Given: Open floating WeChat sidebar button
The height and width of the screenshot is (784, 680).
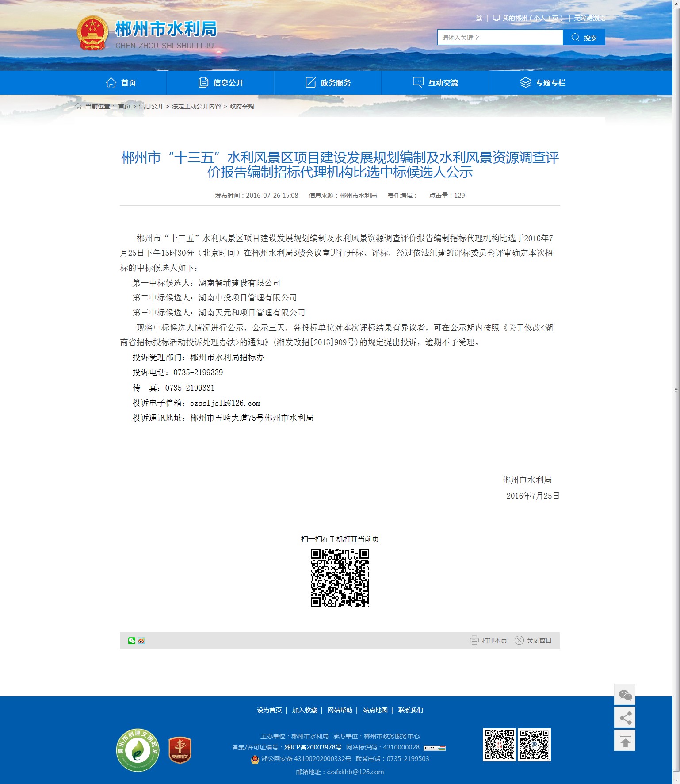Looking at the screenshot, I should (625, 694).
